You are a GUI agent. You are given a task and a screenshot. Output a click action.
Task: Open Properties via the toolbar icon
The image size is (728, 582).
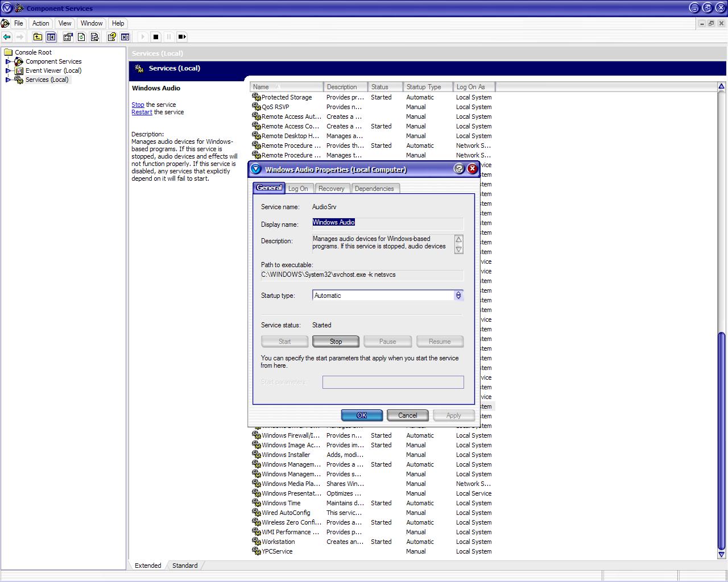click(x=68, y=37)
